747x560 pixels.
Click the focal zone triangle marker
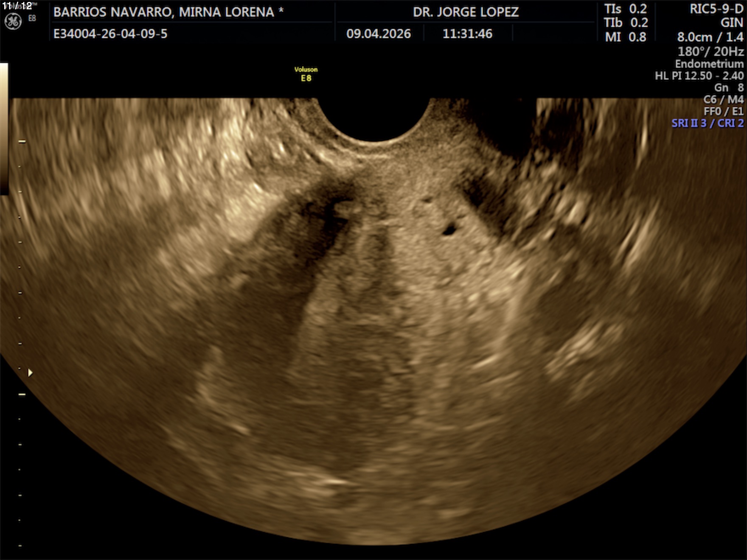coord(30,373)
